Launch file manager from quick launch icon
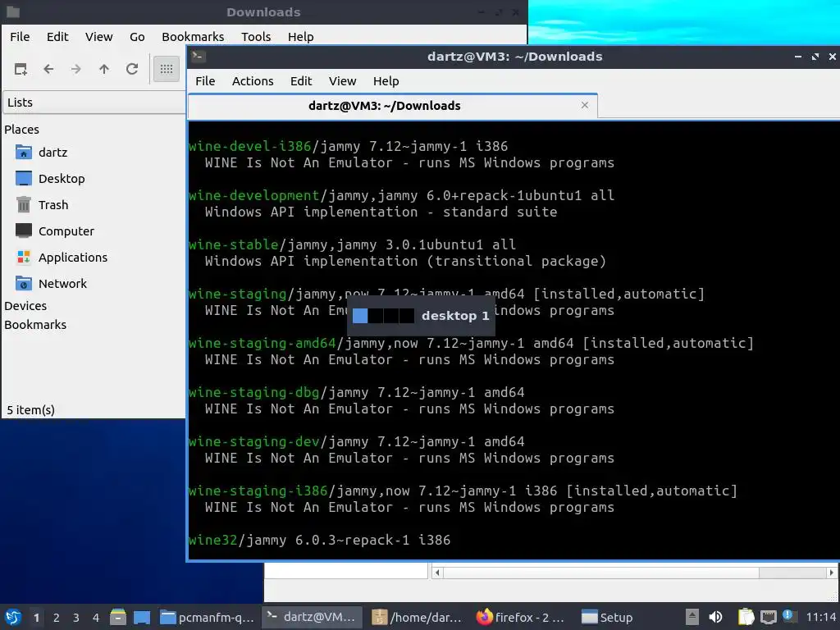 pos(118,617)
